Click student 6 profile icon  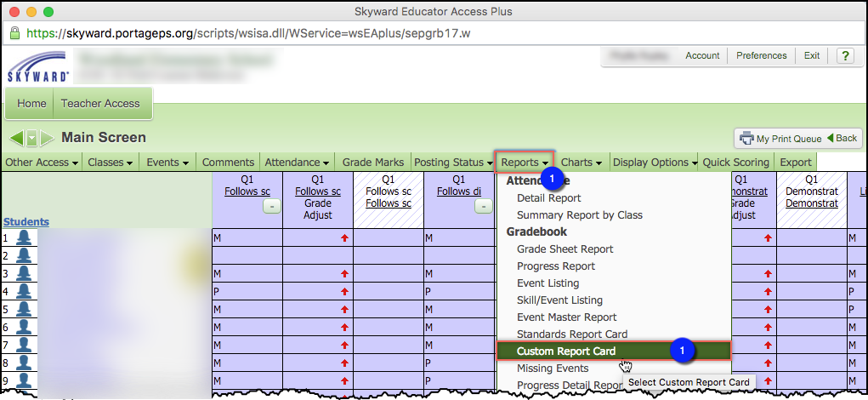click(x=24, y=327)
